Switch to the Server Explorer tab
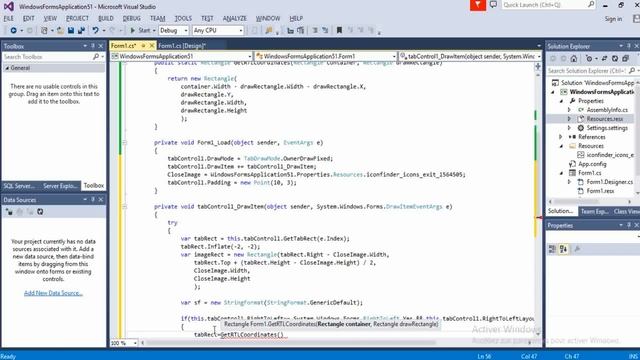Image resolution: width=640 pixels, height=360 pixels. pos(60,186)
